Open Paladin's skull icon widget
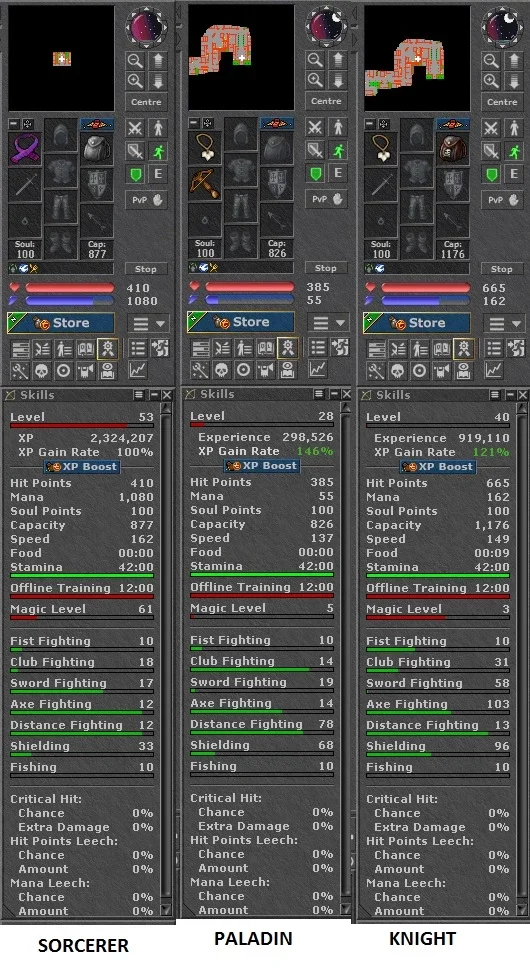Viewport: 530px width, 968px height. pos(222,369)
